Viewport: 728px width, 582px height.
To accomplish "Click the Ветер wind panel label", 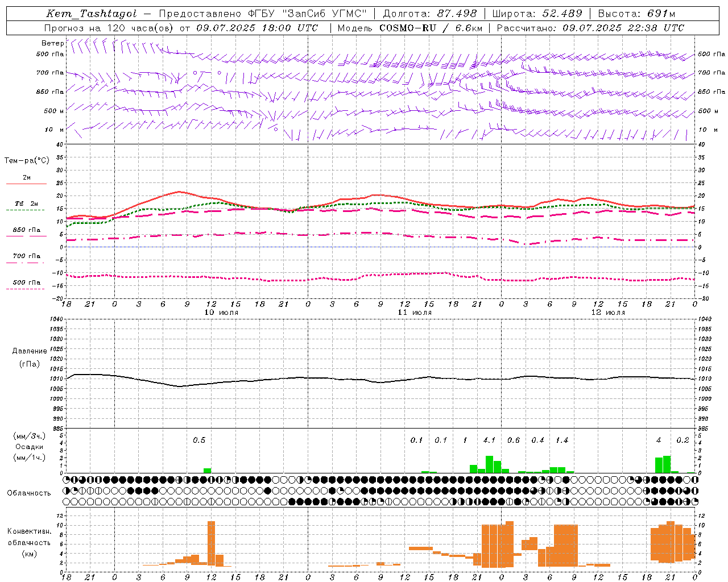I will 52,43.
